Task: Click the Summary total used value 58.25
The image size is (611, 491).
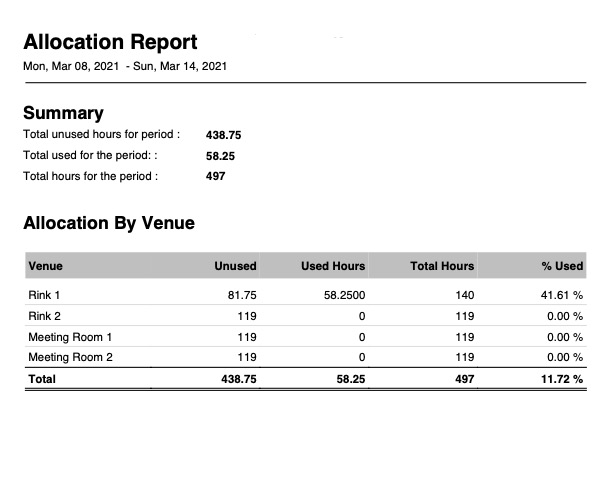Action: point(221,155)
